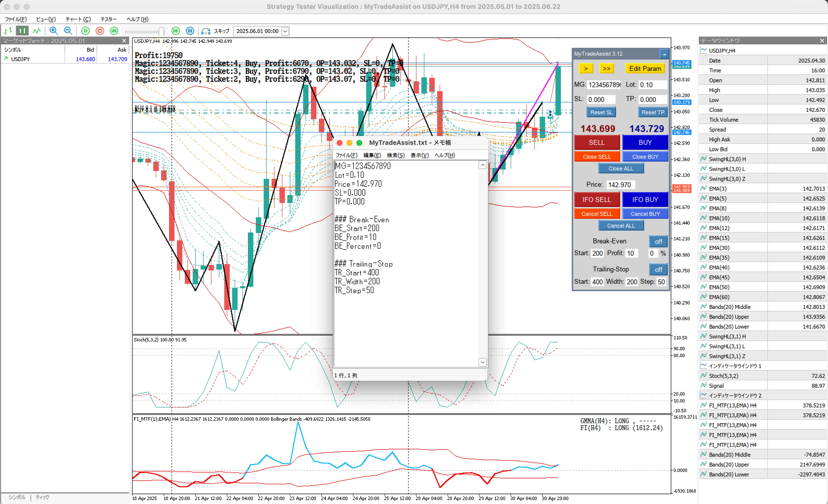
Task: Click the red SELL button
Action: pos(597,142)
